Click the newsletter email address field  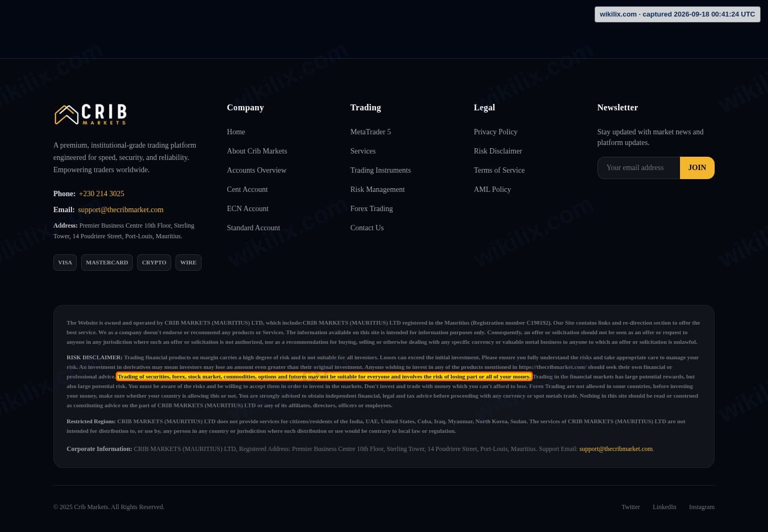[x=638, y=167]
